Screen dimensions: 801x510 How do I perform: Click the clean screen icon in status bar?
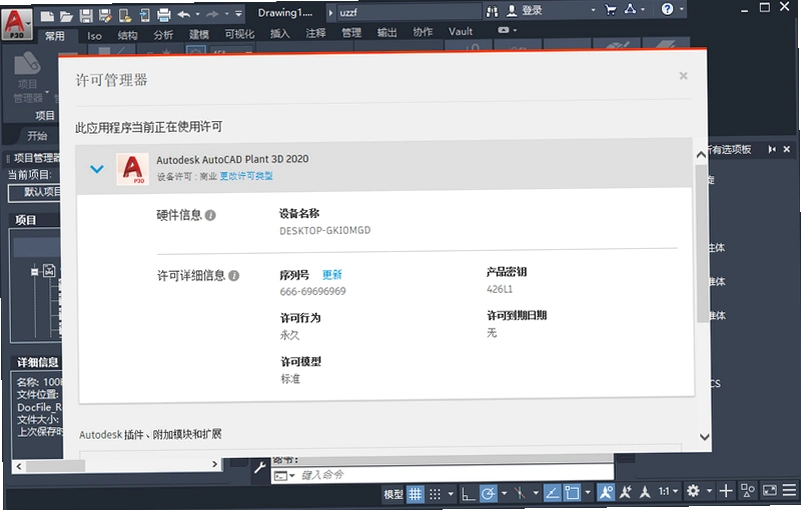(769, 491)
